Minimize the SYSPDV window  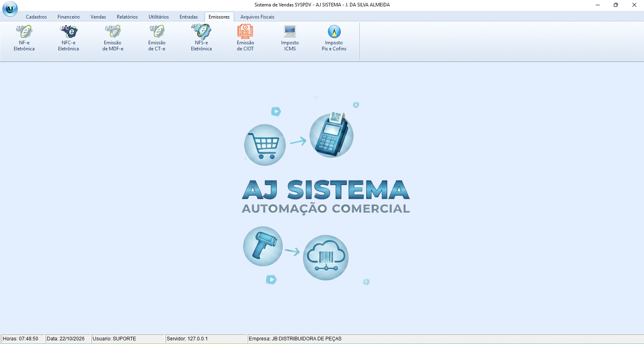[598, 5]
